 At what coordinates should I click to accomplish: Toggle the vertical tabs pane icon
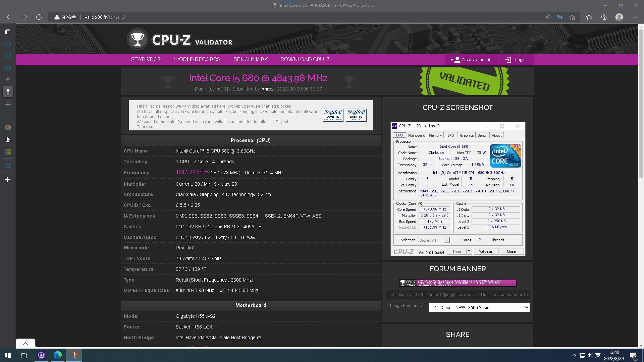click(8, 32)
